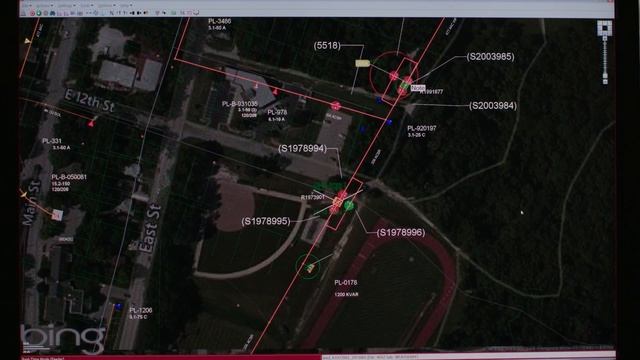Select the red triangle near PL-B-931036 building
This screenshot has width=640, height=360.
point(276,92)
